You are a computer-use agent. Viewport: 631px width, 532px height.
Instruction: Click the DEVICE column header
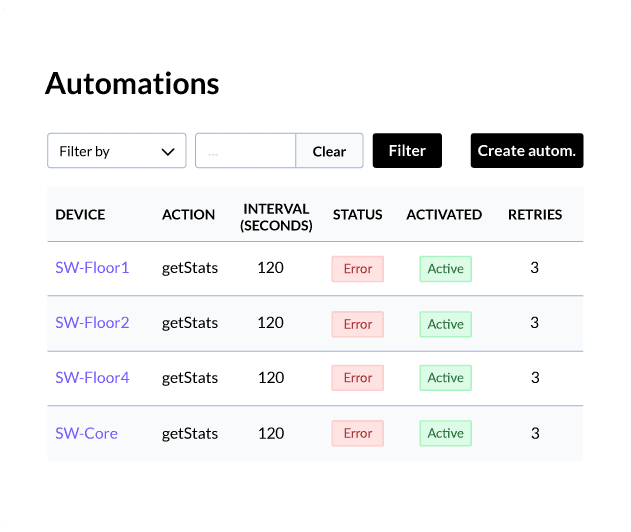80,215
